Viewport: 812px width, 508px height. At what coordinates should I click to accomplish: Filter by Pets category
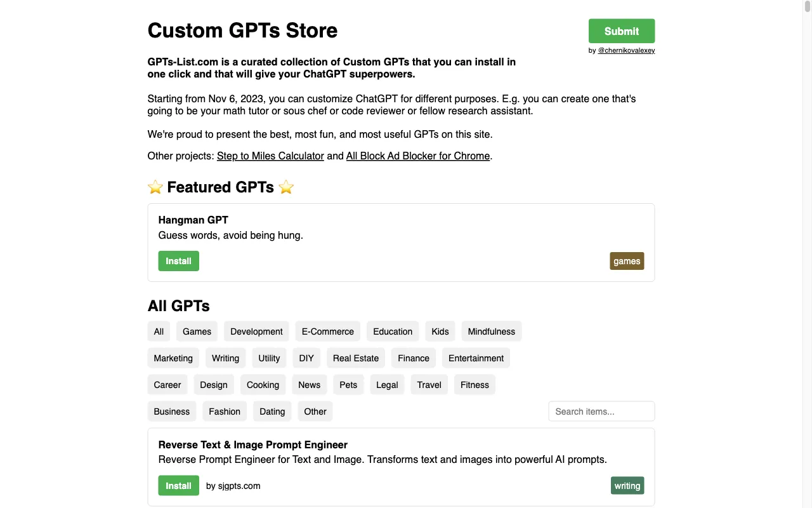348,385
